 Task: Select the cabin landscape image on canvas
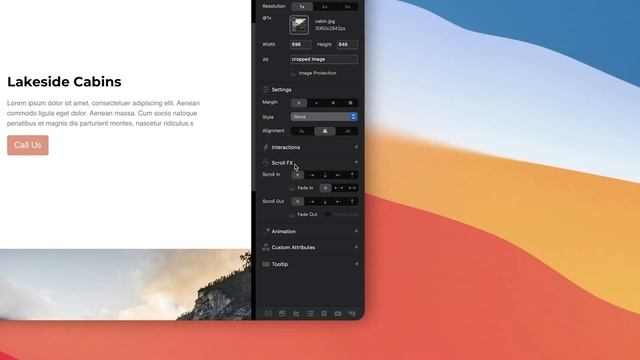125,284
